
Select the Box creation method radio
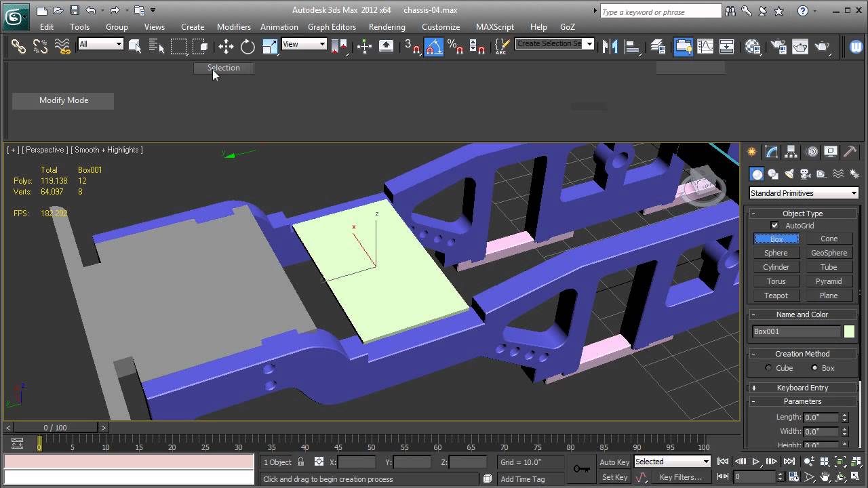point(814,368)
